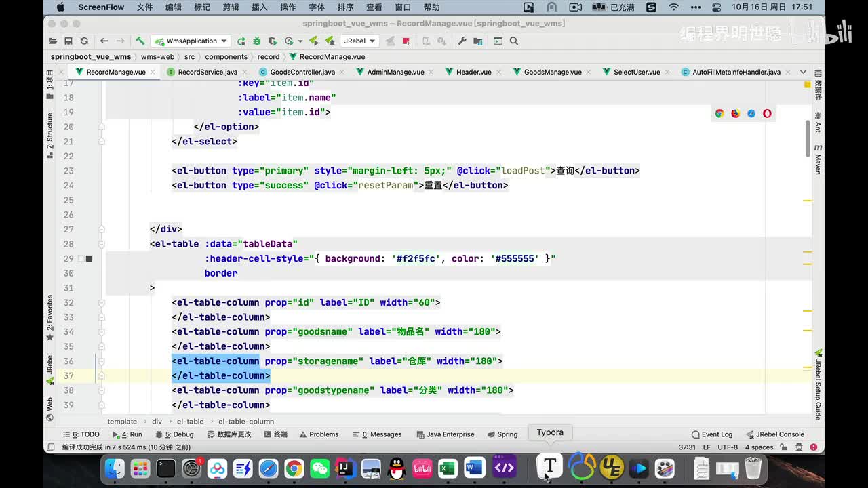Click the 4 spaces indent setting
This screenshot has height=488, width=868.
(x=759, y=447)
